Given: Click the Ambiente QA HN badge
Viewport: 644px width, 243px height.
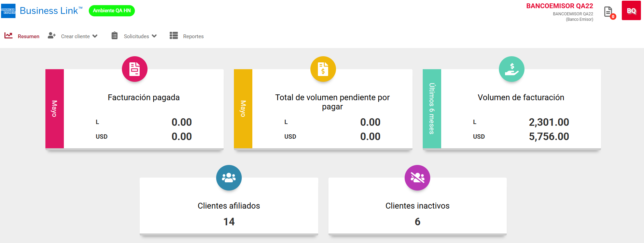Looking at the screenshot, I should pyautogui.click(x=112, y=11).
